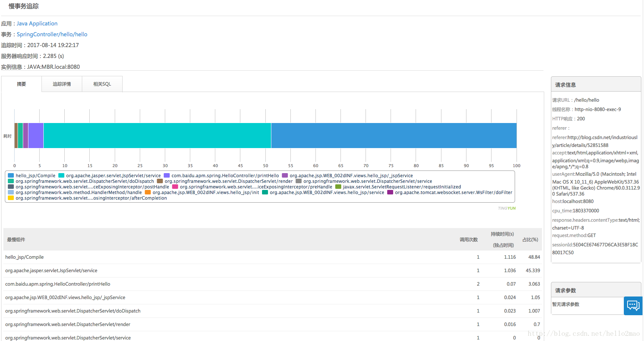Toggle the DispatcherServlet/service legend swatch
Screen dimensions: 644x341
[299, 181]
